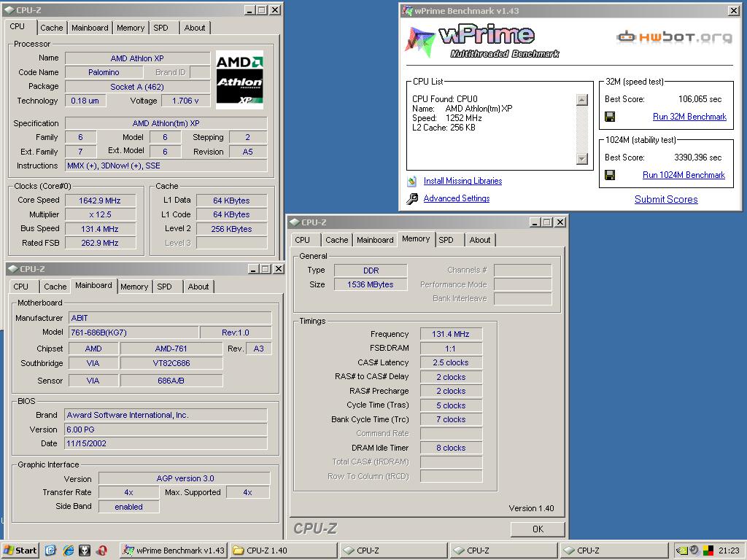Open About tab in Motherboard CPU-Z window
The height and width of the screenshot is (560, 747).
point(198,287)
